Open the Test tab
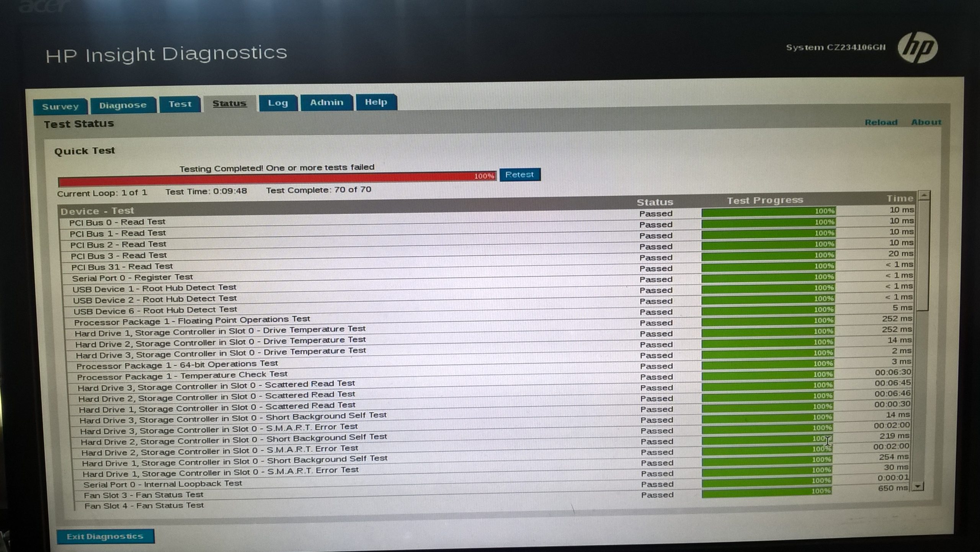Viewport: 980px width, 552px height. point(180,104)
